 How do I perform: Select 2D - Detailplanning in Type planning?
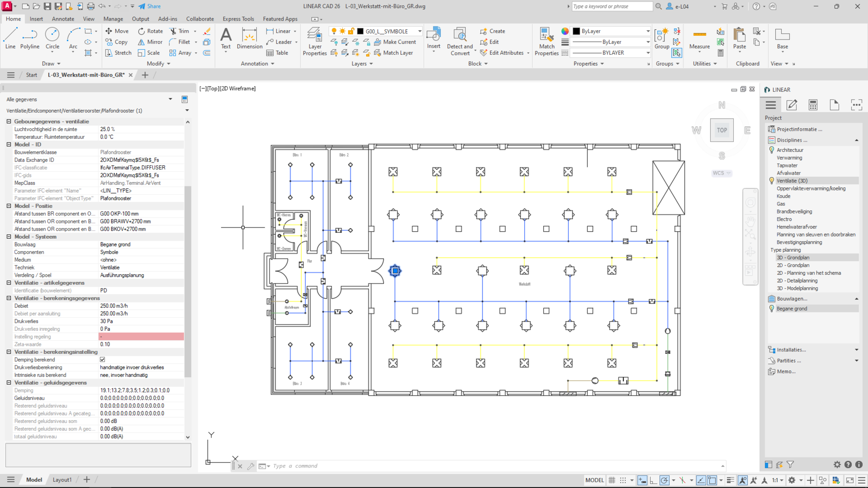click(797, 281)
